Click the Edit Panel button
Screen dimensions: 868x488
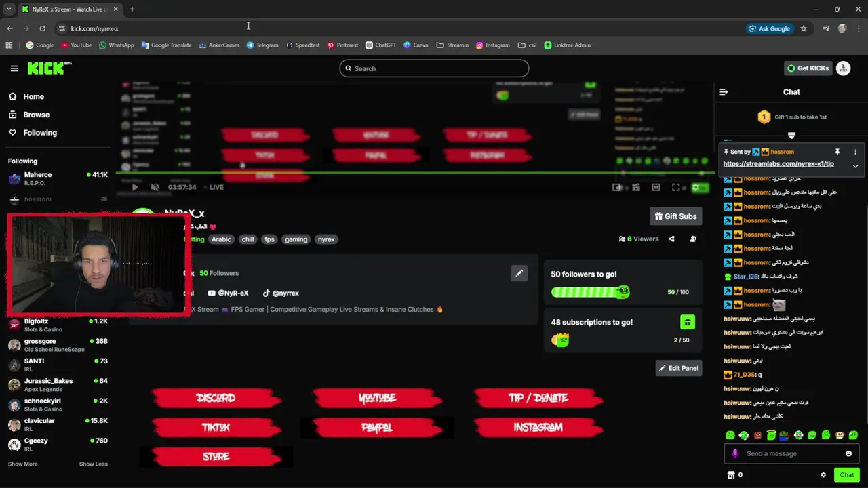(x=679, y=368)
